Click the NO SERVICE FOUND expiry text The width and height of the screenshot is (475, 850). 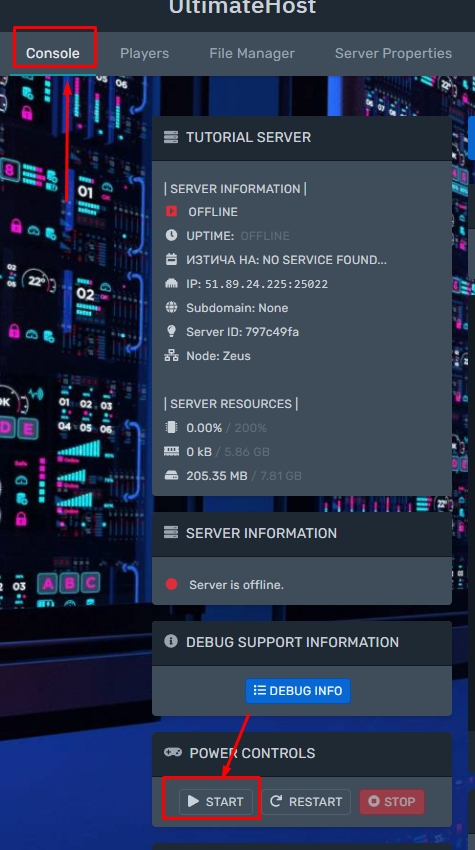(324, 260)
